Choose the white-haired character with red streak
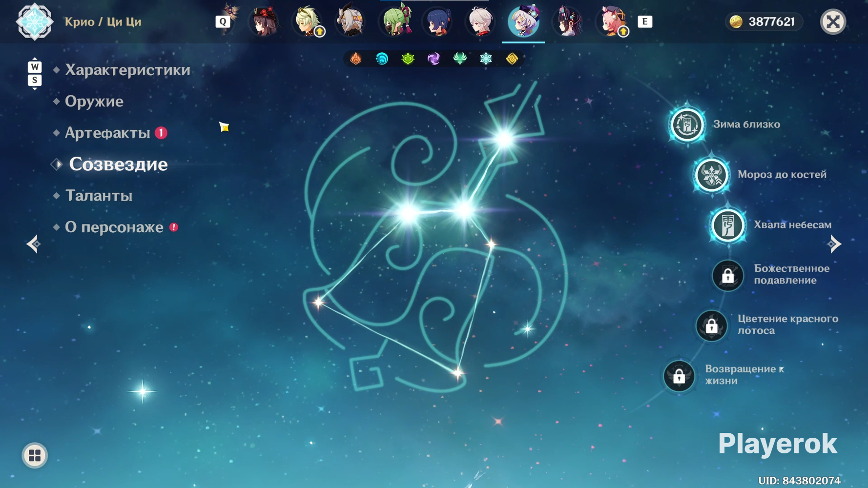The height and width of the screenshot is (488, 868). click(x=480, y=21)
